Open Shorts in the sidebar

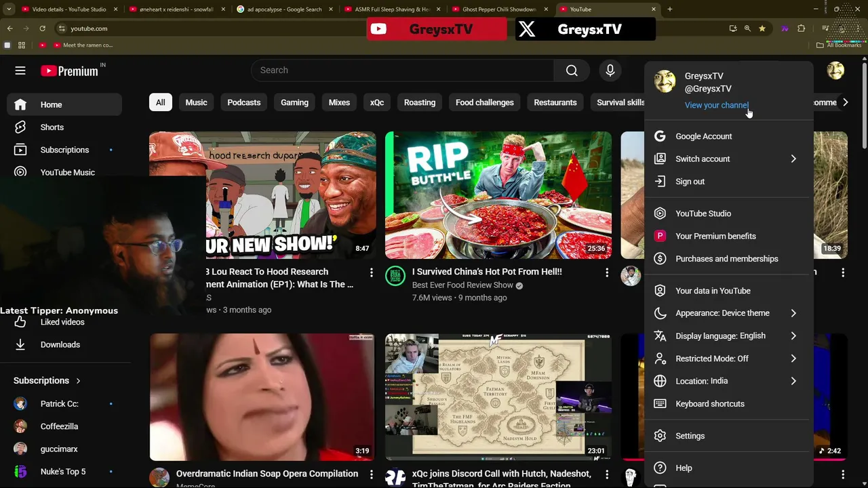64,127
